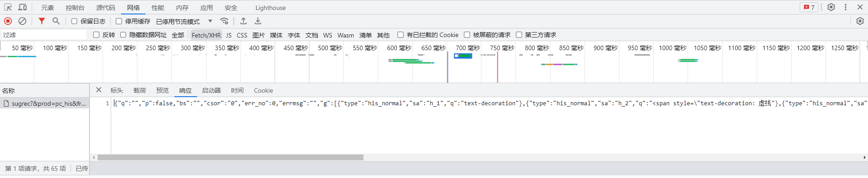Open the 源代码 panel
The height and width of the screenshot is (178, 868).
(x=106, y=8)
